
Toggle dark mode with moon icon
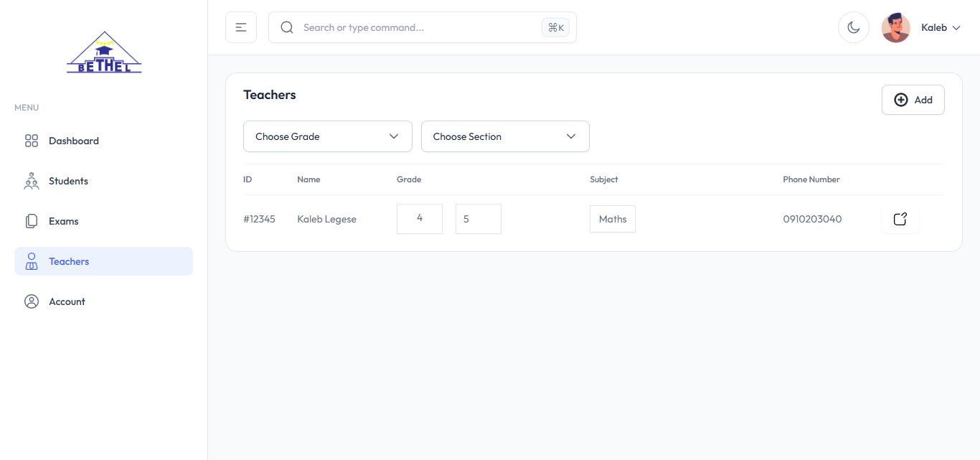click(853, 27)
